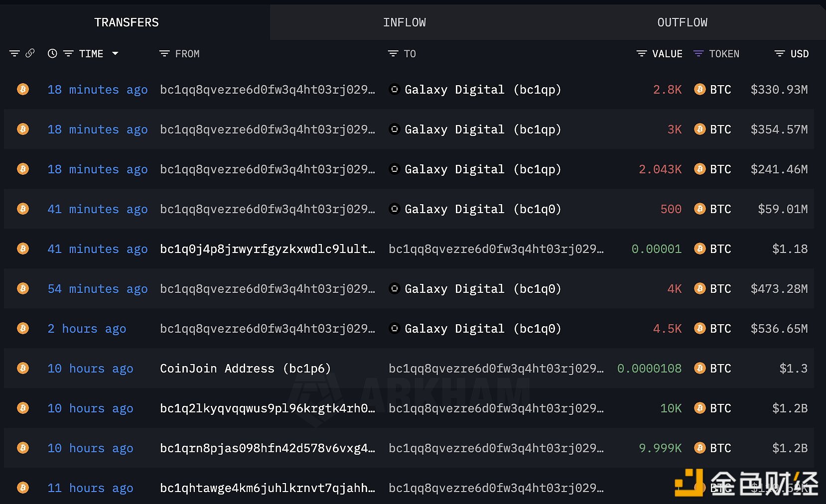Click BTC token icon in 10K row
The width and height of the screenshot is (826, 504).
coord(700,408)
